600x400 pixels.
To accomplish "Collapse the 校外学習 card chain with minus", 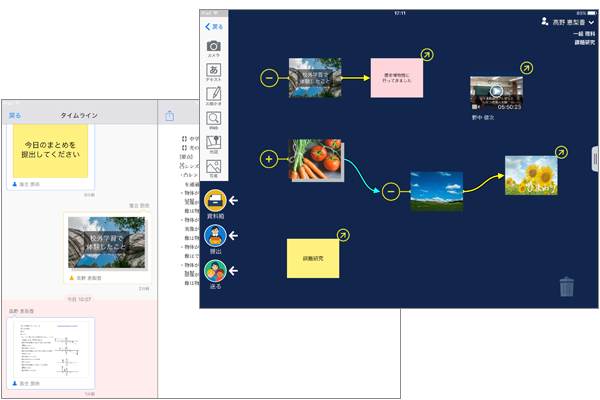I will pos(269,78).
